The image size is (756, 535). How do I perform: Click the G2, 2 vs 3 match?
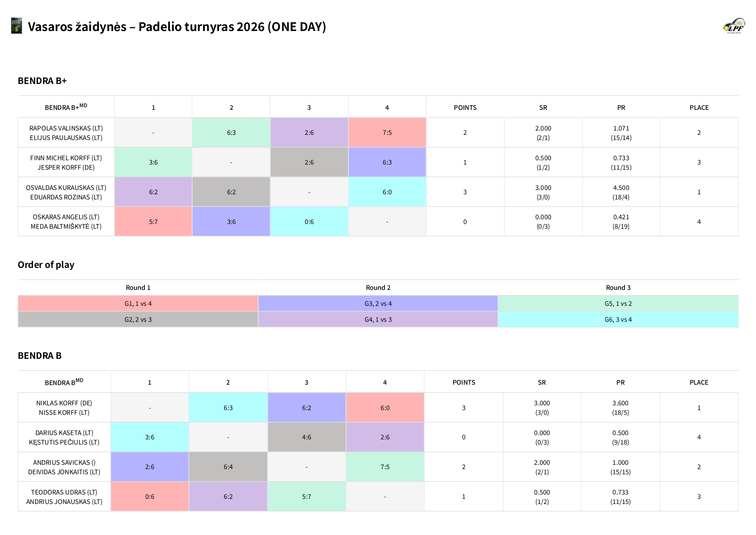coord(138,320)
